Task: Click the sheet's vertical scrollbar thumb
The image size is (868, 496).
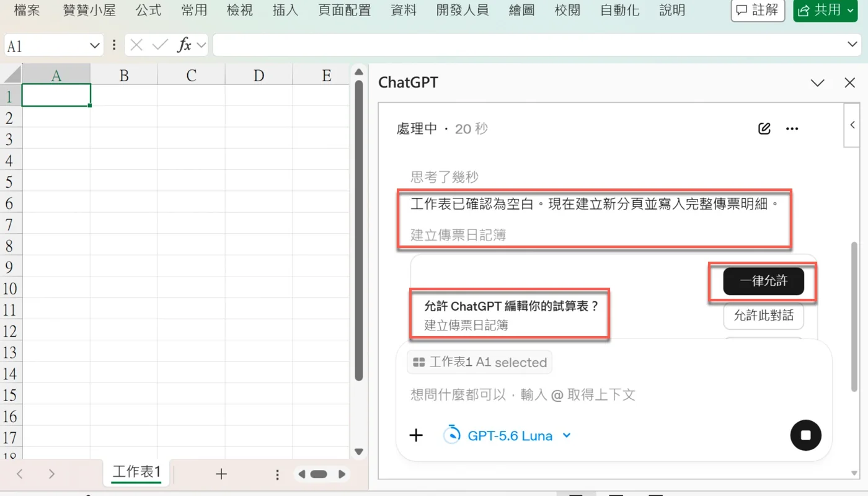Action: coord(358,231)
